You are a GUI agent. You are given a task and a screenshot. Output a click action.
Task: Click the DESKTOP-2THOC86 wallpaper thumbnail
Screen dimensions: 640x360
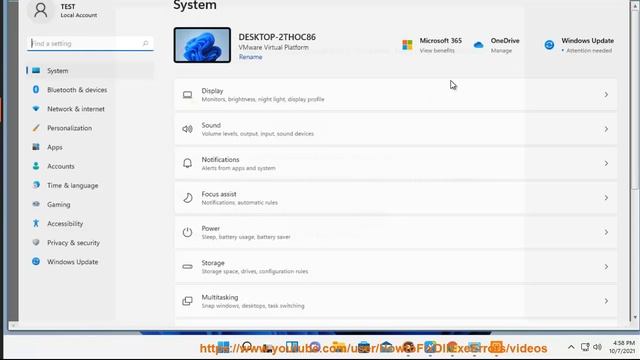coord(202,45)
